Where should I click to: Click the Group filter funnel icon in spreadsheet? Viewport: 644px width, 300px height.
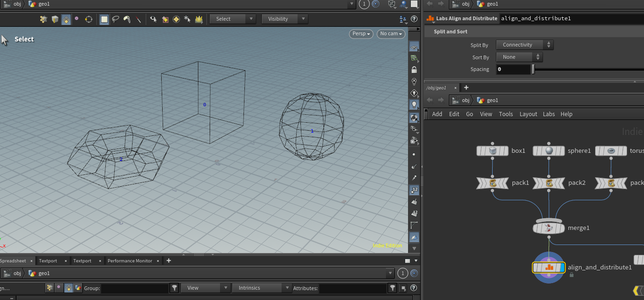coord(174,288)
